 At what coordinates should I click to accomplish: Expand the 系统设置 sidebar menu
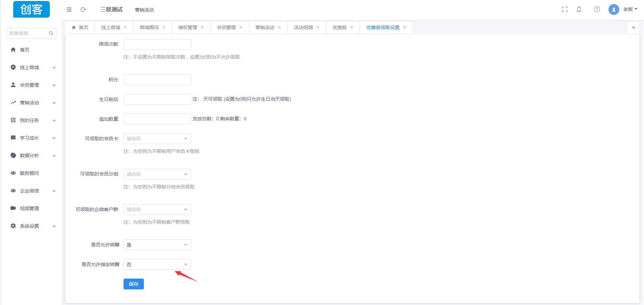[x=54, y=226]
